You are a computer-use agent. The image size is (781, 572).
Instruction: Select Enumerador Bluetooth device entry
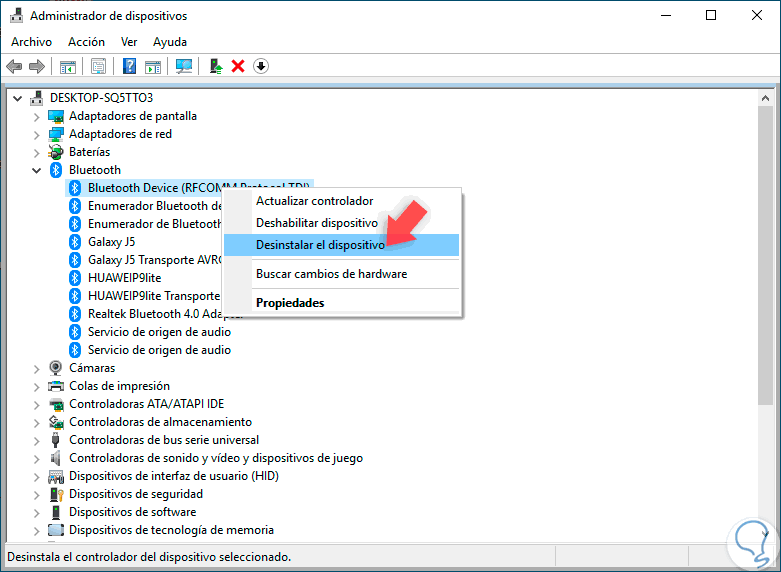(x=154, y=206)
